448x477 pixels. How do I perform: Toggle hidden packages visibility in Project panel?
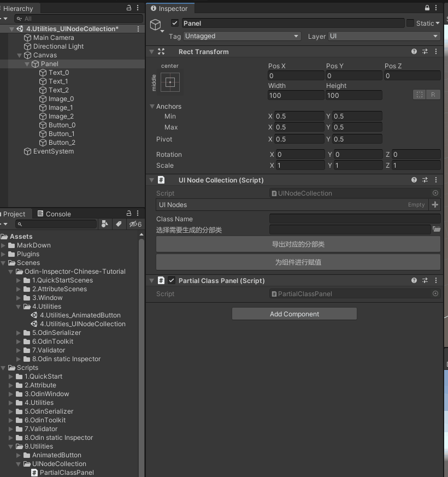(134, 224)
